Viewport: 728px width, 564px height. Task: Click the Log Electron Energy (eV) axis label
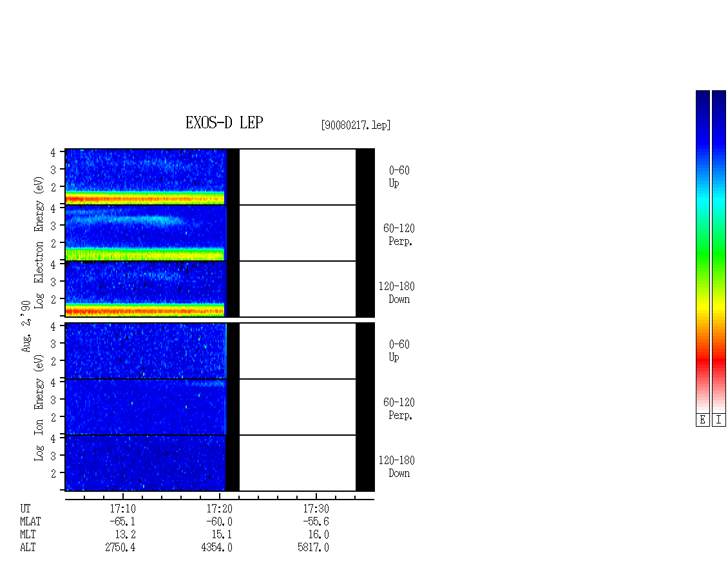coord(39,242)
